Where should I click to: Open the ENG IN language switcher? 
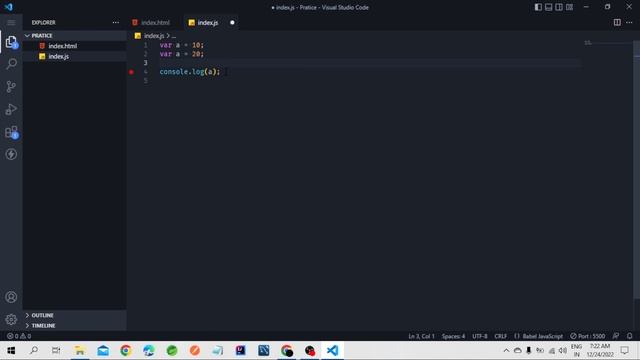point(576,350)
